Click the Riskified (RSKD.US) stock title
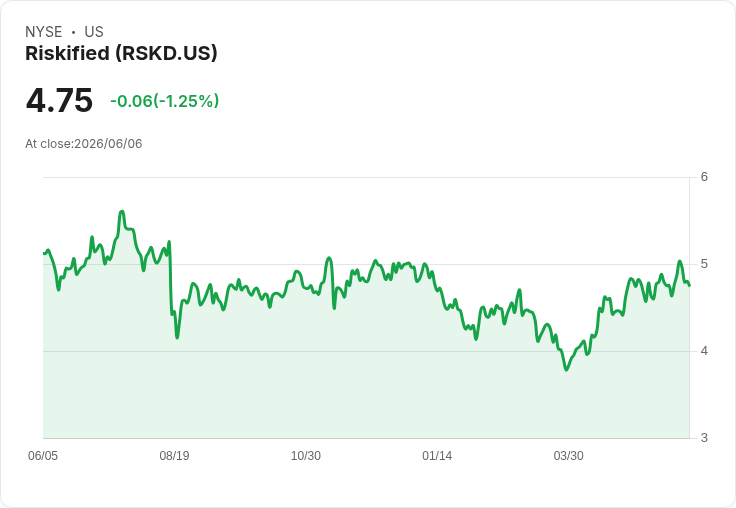The image size is (736, 508). pos(121,54)
